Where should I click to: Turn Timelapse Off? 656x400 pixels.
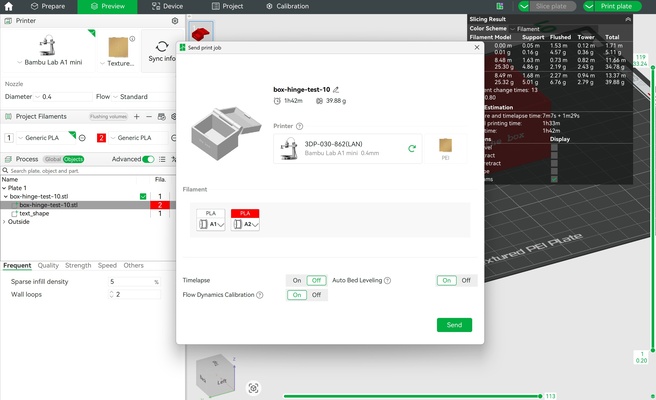pos(316,280)
